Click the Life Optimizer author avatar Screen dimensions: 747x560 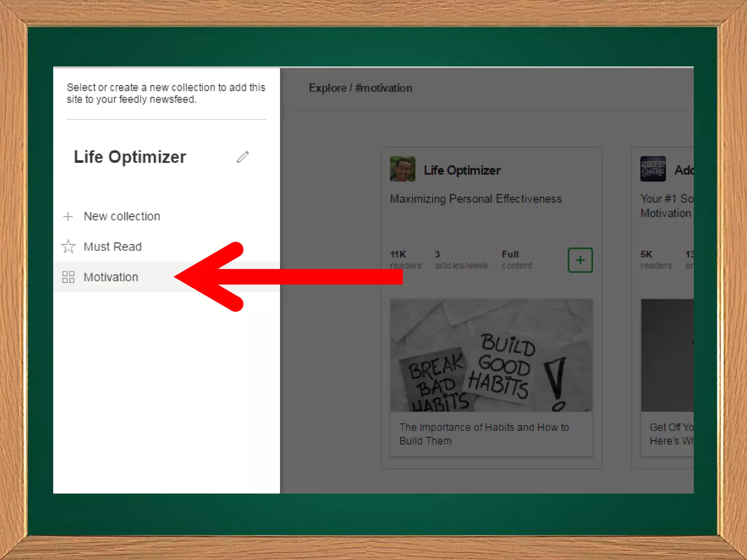(402, 169)
